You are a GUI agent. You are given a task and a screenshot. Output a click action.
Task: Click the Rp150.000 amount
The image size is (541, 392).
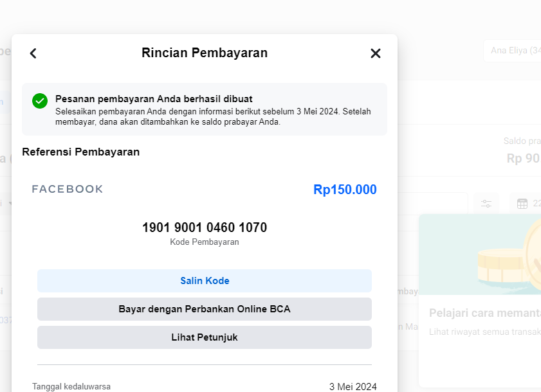(x=345, y=190)
